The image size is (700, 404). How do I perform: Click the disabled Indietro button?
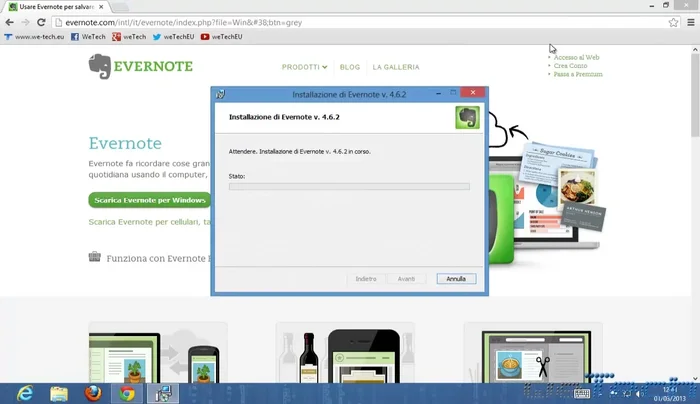(x=366, y=279)
